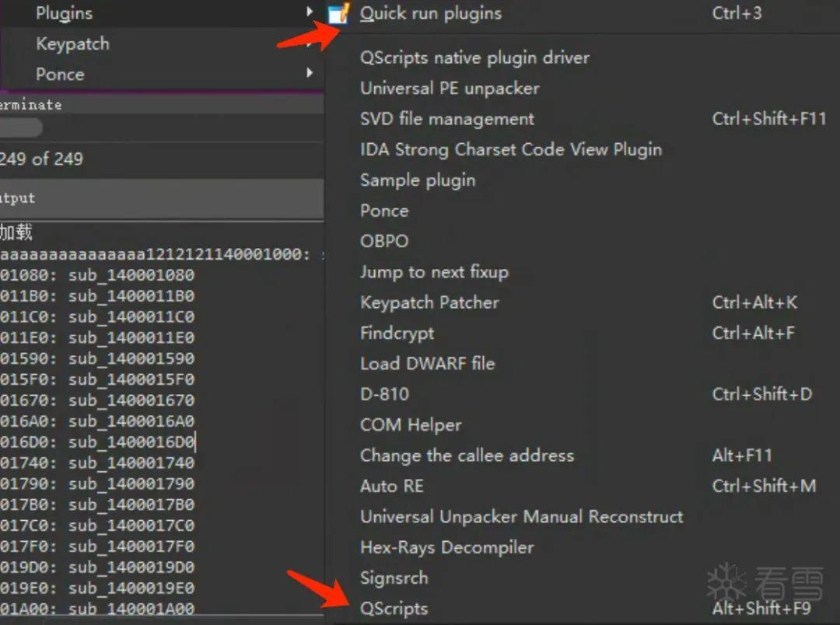The image size is (840, 625).
Task: Run the Signsrch plugin
Action: tap(394, 578)
